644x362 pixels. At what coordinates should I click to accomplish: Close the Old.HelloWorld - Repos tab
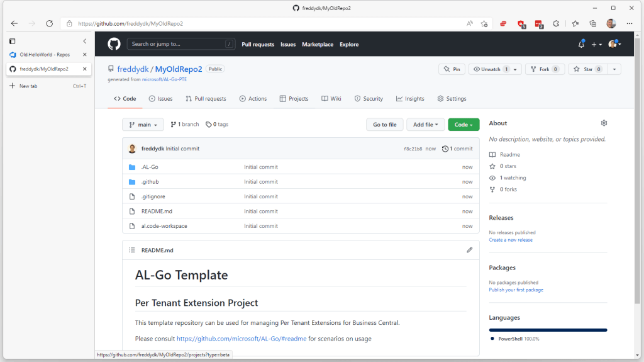pyautogui.click(x=85, y=55)
